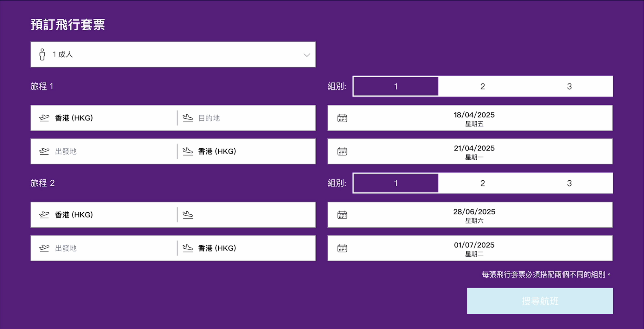
Task: Click the calendar icon for 18/04/2025
Action: 342,118
